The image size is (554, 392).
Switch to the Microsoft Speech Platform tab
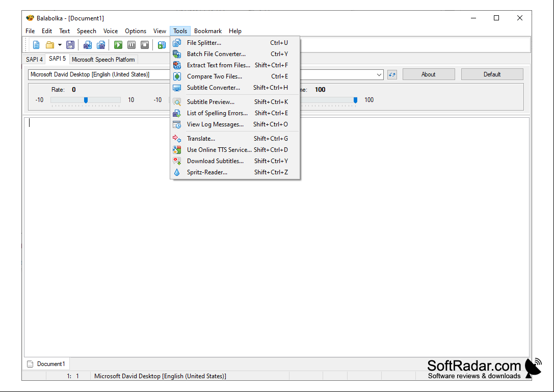tap(103, 59)
